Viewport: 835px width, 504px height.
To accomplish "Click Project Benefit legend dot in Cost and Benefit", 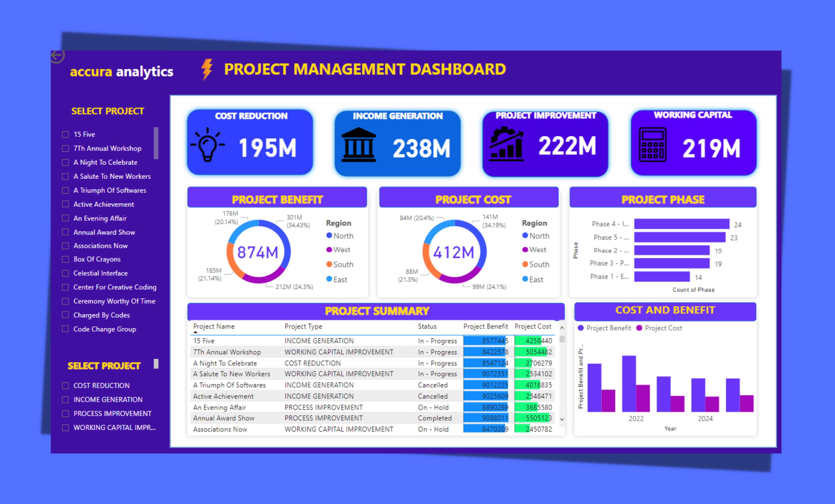I will pos(581,328).
